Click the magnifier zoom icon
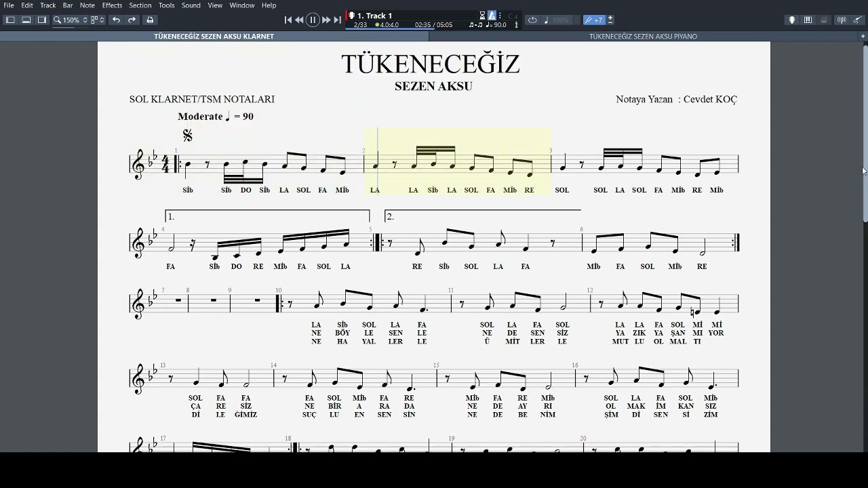 point(58,20)
